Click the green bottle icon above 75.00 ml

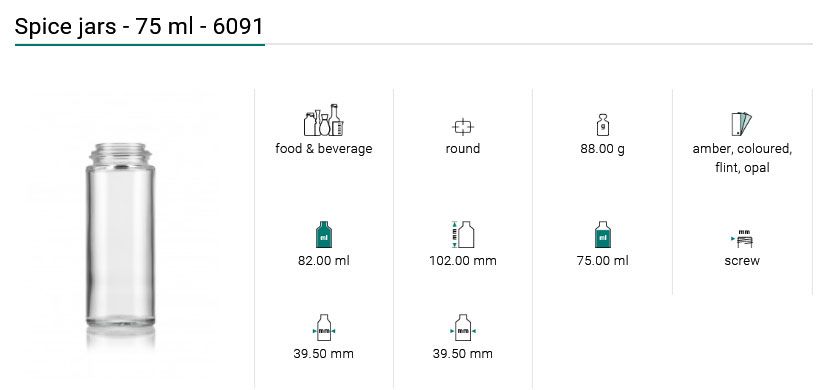pyautogui.click(x=603, y=235)
